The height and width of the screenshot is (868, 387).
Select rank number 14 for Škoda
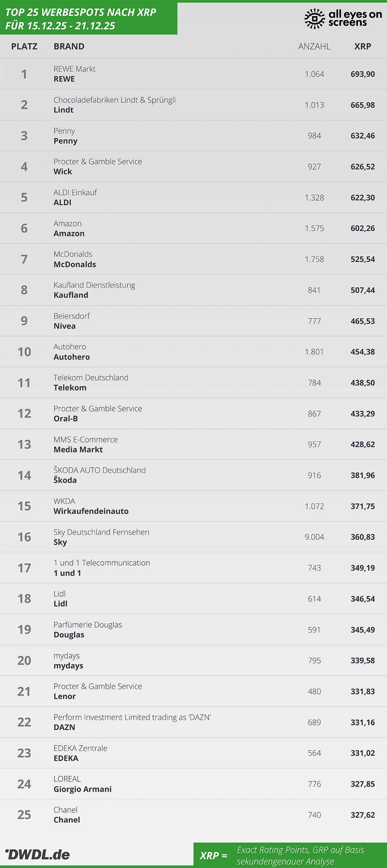pyautogui.click(x=24, y=475)
